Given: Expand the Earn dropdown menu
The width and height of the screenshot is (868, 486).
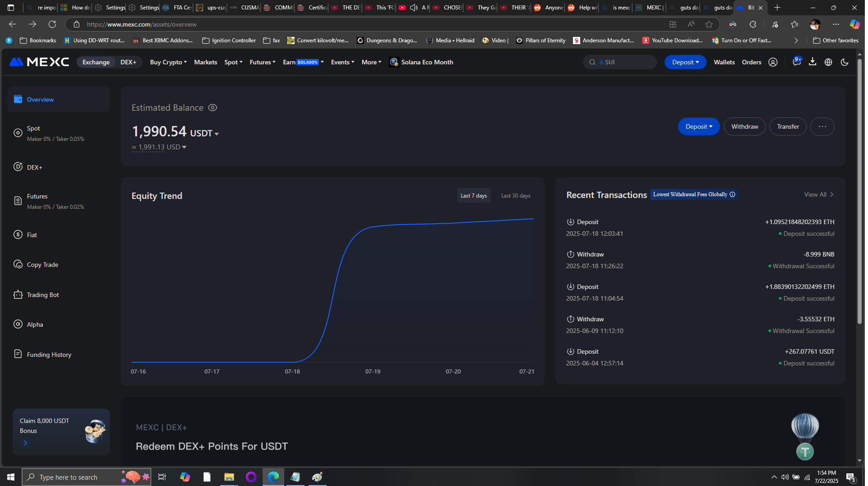Looking at the screenshot, I should click(303, 62).
